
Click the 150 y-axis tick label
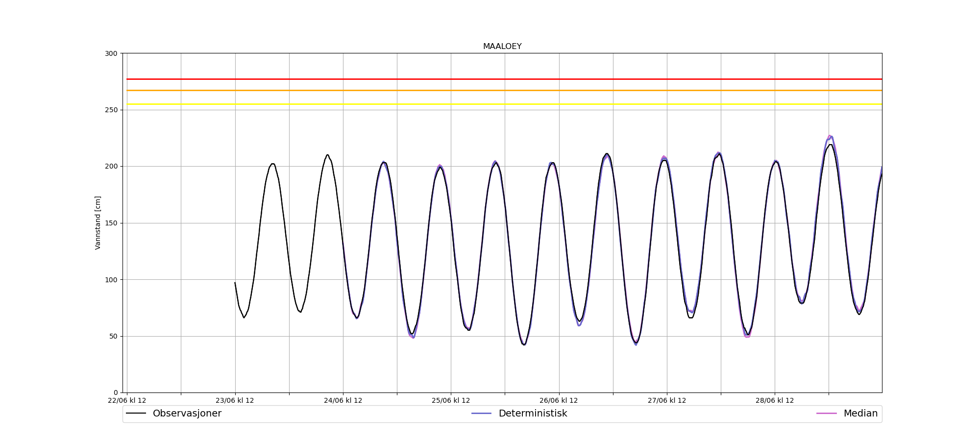click(112, 223)
